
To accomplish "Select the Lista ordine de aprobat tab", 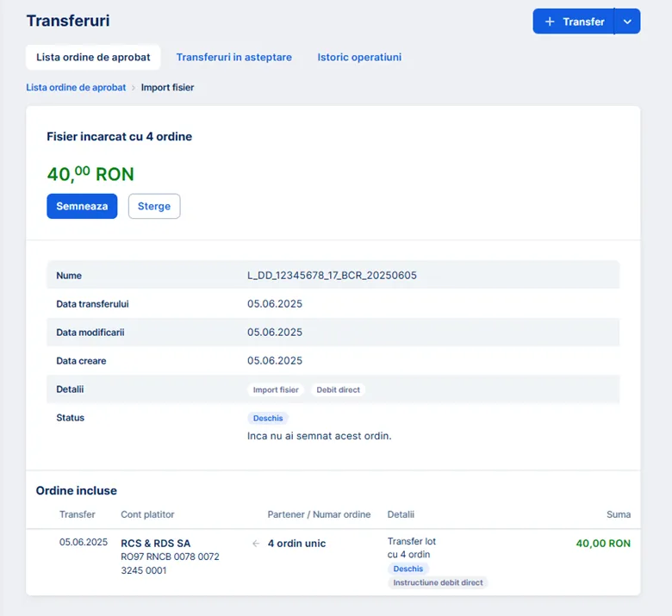I will 93,58.
